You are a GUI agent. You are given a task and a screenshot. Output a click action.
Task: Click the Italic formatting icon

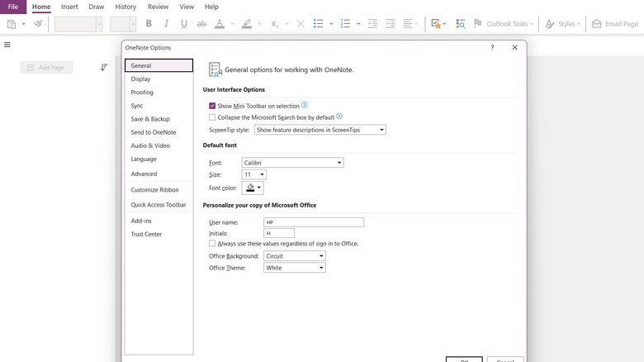(167, 24)
